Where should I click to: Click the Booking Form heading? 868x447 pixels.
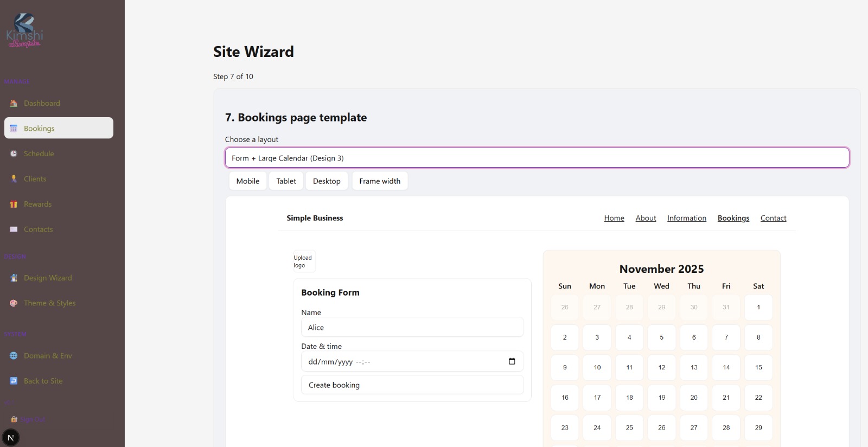click(x=330, y=292)
